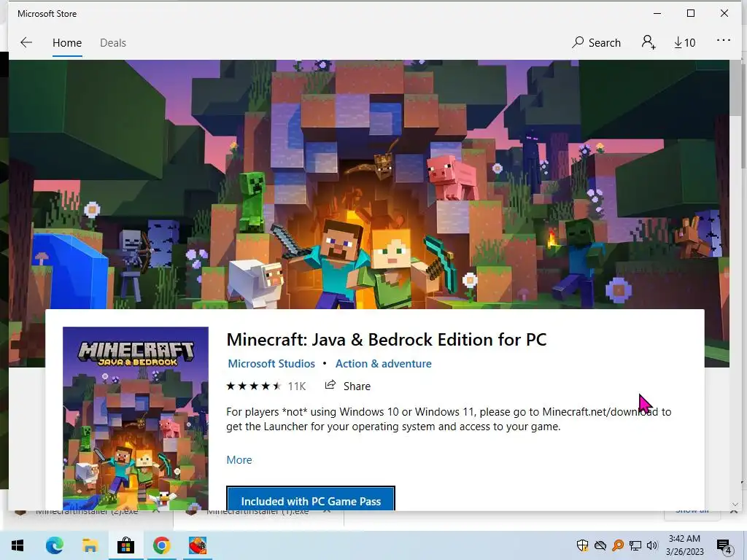Open the Windows Start menu

18,545
